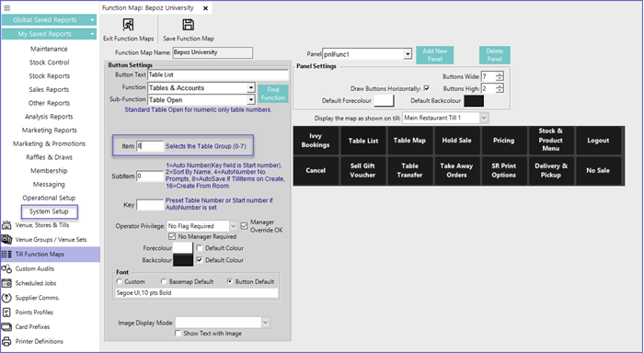The image size is (644, 353).
Task: Click the Default Backcolour black swatch
Action: (x=474, y=101)
